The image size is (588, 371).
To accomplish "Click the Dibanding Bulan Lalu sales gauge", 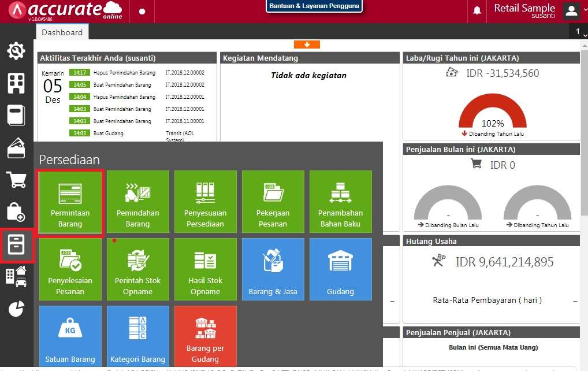I will pos(448,203).
